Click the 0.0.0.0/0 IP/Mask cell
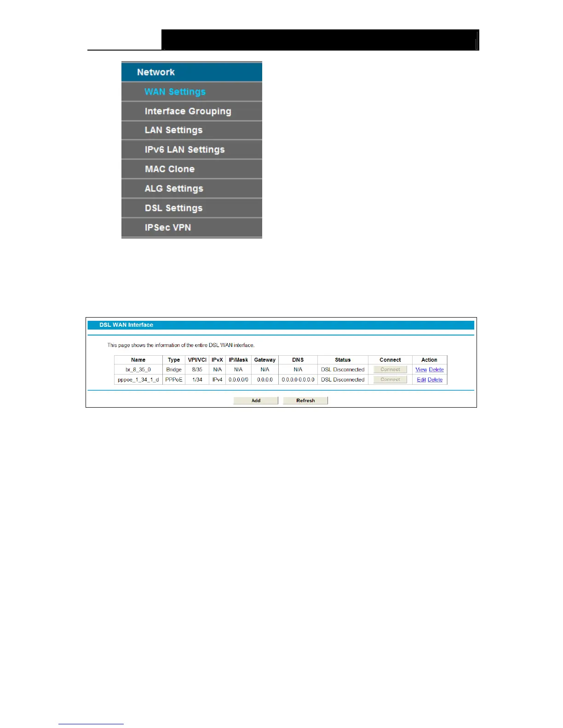 tap(238, 380)
